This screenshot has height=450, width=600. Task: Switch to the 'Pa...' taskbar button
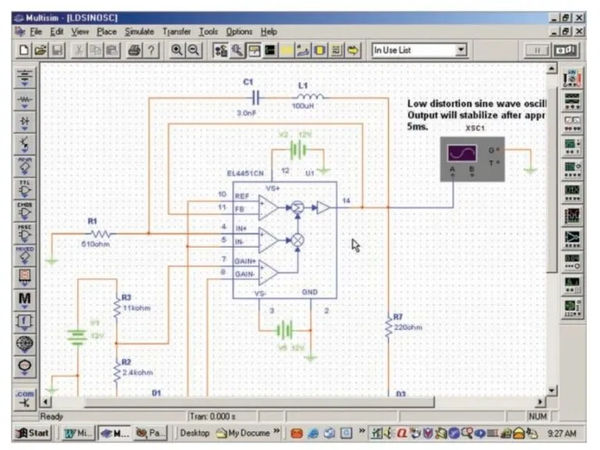(x=150, y=433)
